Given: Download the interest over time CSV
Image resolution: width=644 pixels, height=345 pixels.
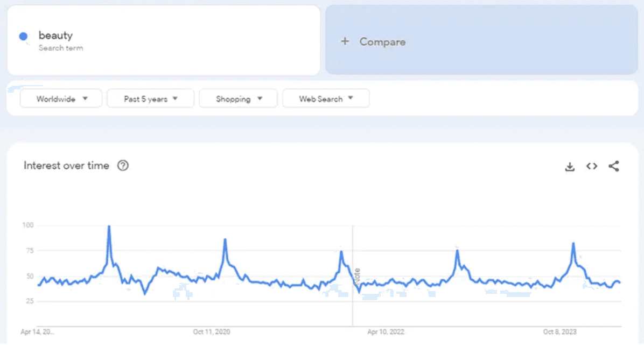Looking at the screenshot, I should 570,167.
